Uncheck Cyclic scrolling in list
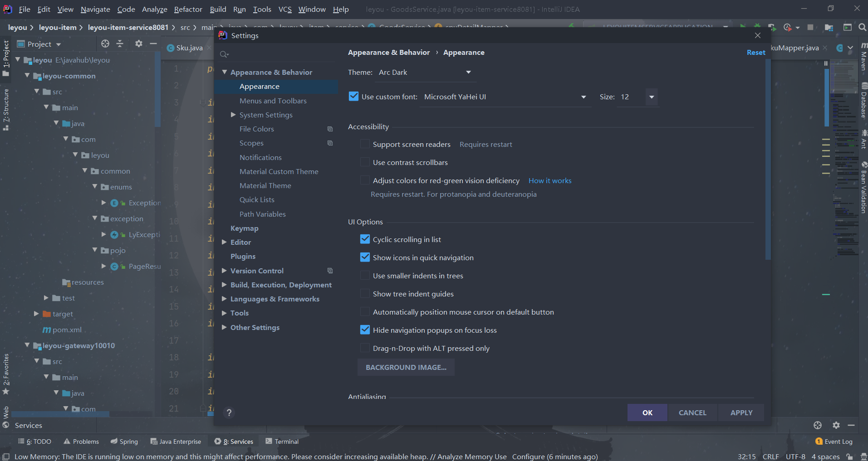 tap(365, 239)
